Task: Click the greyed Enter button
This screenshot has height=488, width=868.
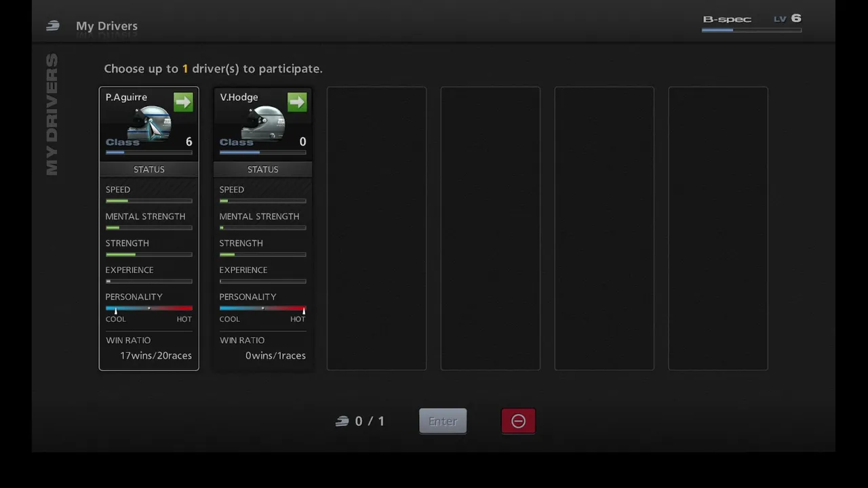Action: click(443, 421)
